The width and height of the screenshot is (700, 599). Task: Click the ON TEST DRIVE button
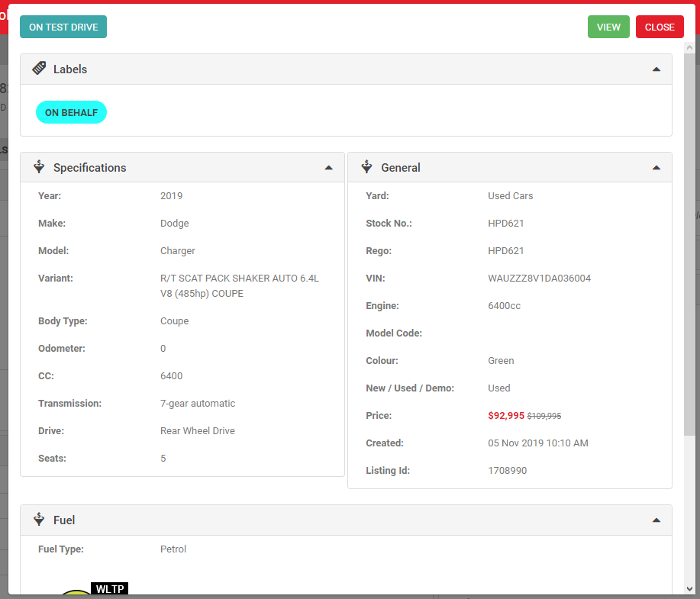[x=63, y=27]
